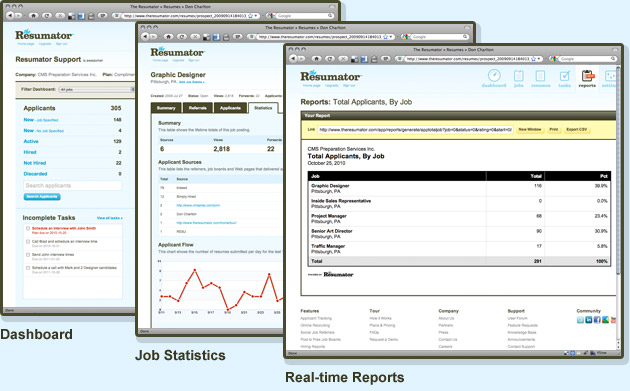
Task: Click the Search Applicants button on Dashboard
Action: pyautogui.click(x=42, y=197)
